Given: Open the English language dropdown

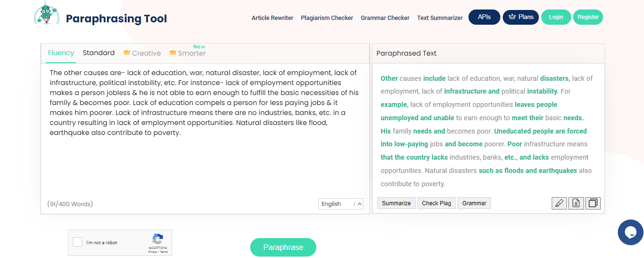Looking at the screenshot, I should pos(341,204).
